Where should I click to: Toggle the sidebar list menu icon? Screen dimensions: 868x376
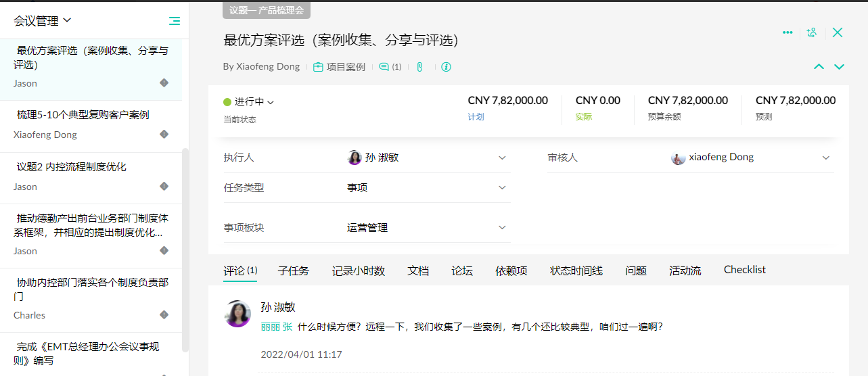pyautogui.click(x=174, y=21)
